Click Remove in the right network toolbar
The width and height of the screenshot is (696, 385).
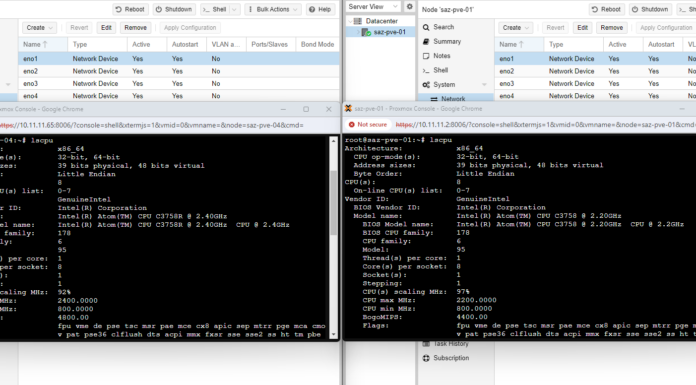point(612,28)
